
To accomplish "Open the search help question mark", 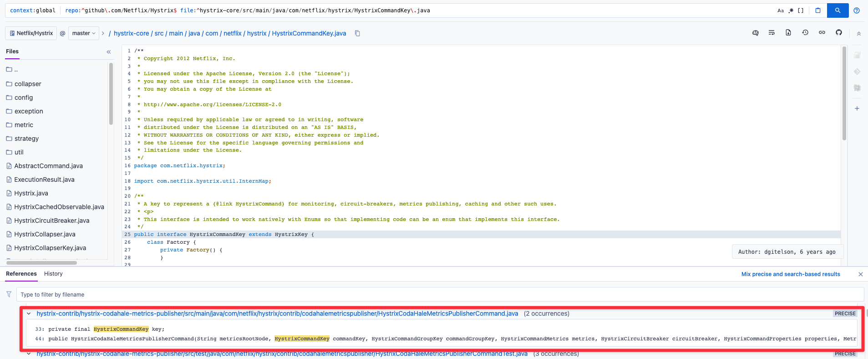I will (x=857, y=10).
